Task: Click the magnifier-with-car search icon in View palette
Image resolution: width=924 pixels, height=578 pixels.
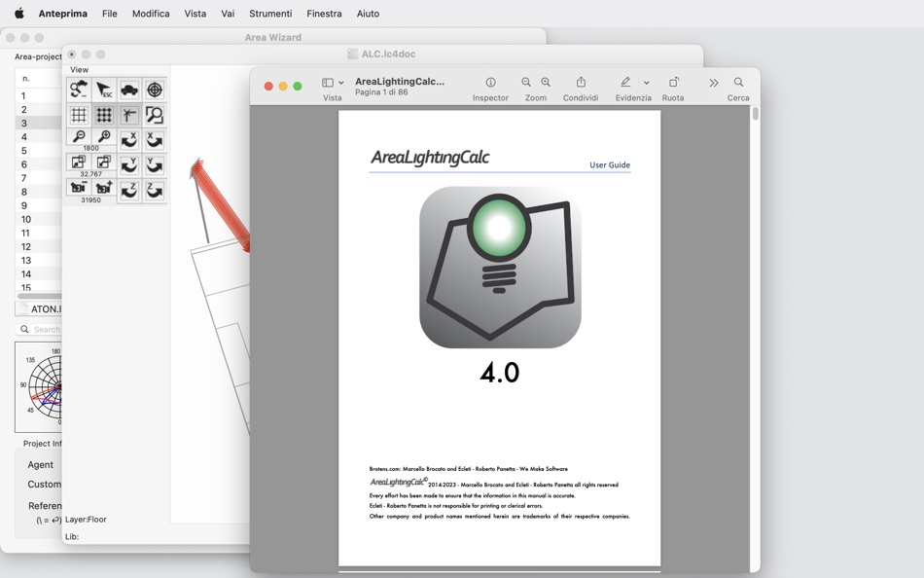Action: pos(79,90)
